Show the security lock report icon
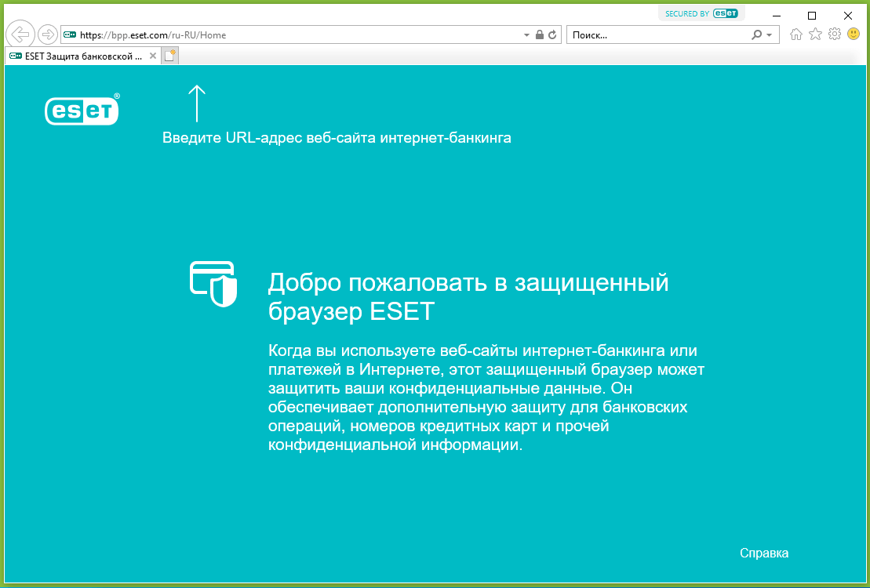The image size is (870, 588). pos(539,35)
